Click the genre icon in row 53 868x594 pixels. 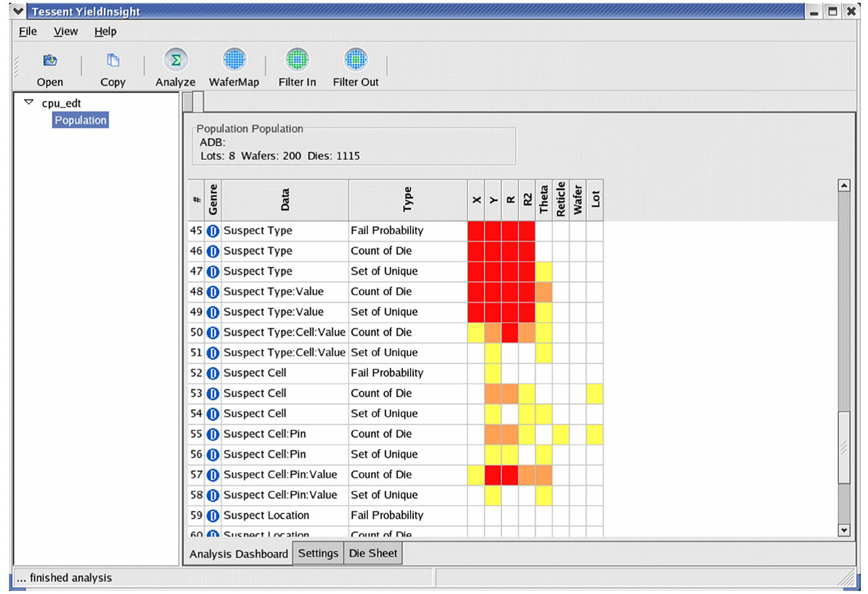213,394
